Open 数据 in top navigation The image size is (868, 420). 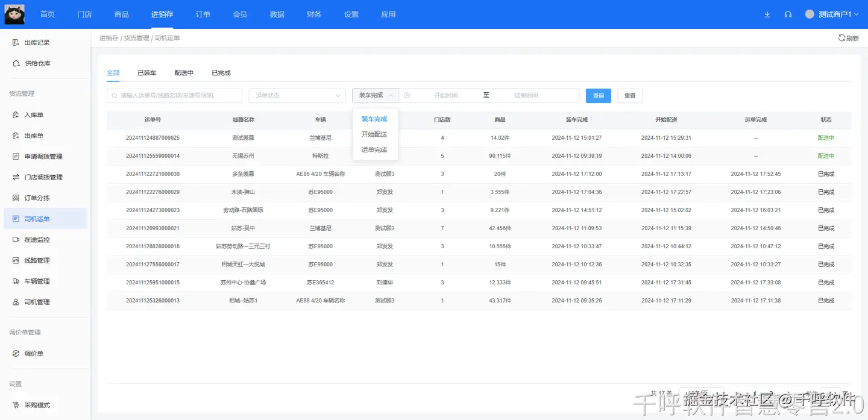coord(277,14)
